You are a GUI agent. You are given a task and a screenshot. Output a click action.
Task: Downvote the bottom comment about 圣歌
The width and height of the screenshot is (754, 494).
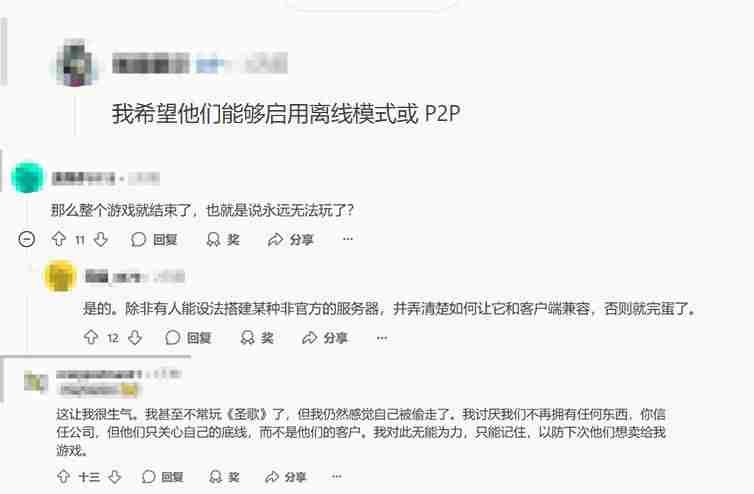[114, 477]
